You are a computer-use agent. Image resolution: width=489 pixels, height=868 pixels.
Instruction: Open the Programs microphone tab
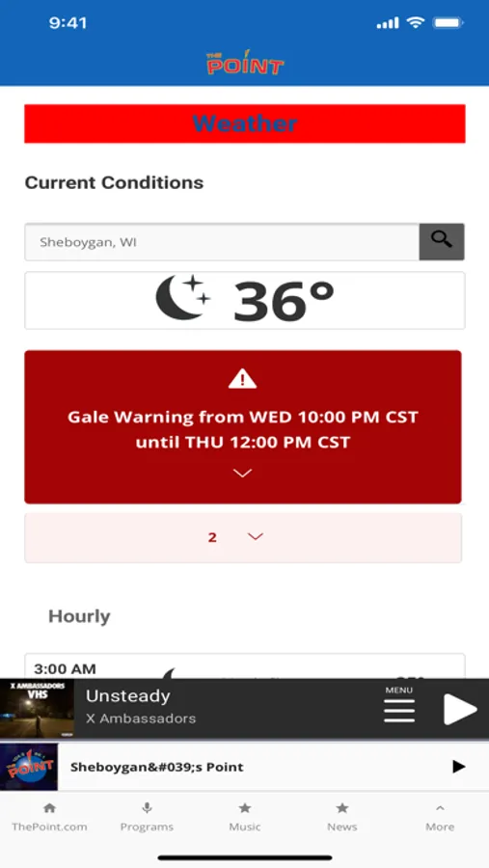click(x=147, y=818)
